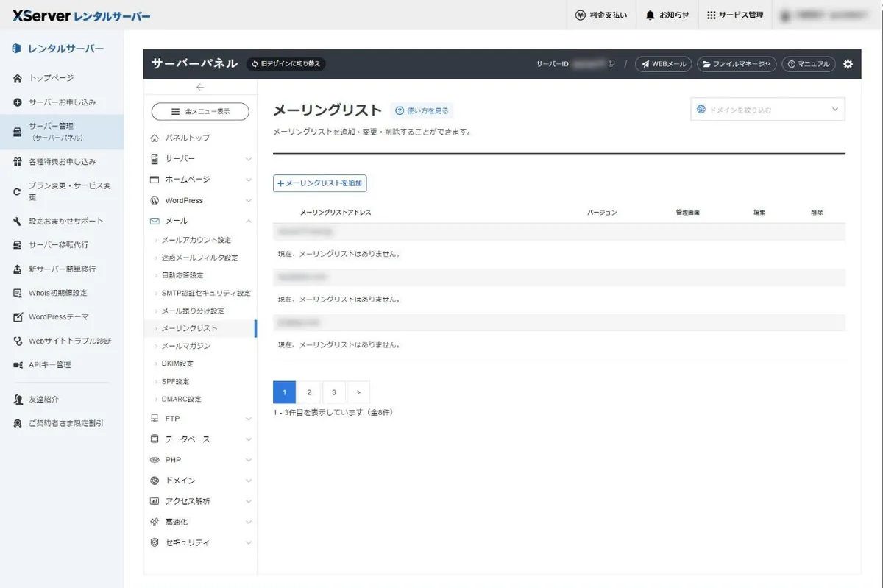Viewport: 883px width, 588px height.
Task: Click the APIキー管理 icon
Action: coord(18,365)
